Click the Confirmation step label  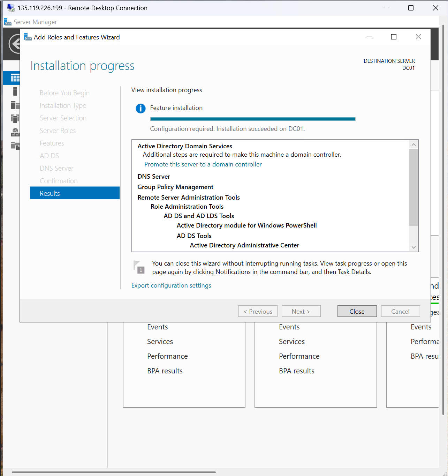[x=59, y=180]
